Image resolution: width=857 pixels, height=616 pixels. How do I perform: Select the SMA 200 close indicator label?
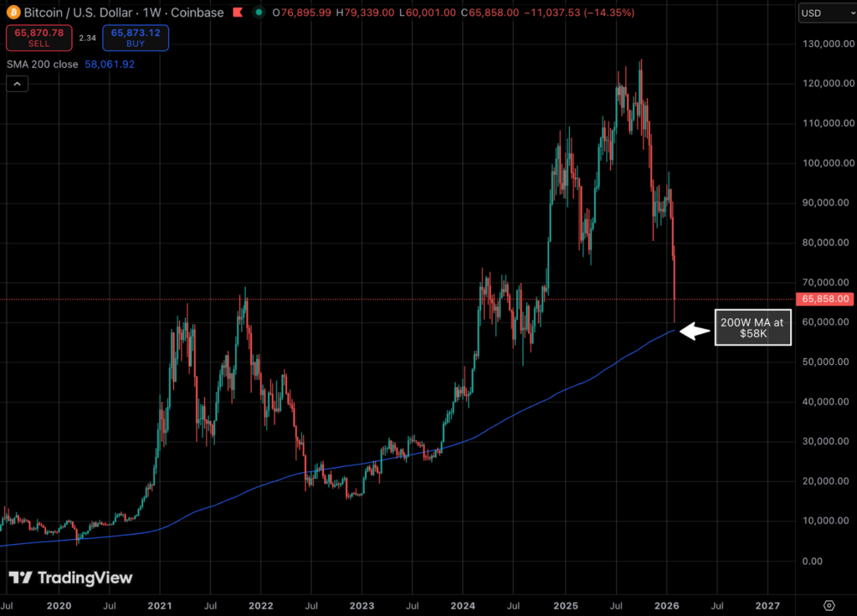point(42,64)
